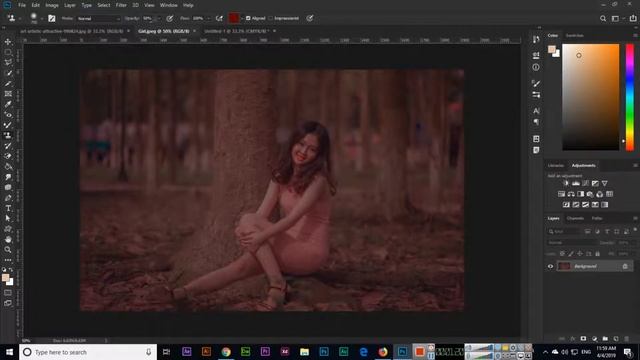Open the Untitled-1 document tab
640x360 pixels.
tap(236, 31)
